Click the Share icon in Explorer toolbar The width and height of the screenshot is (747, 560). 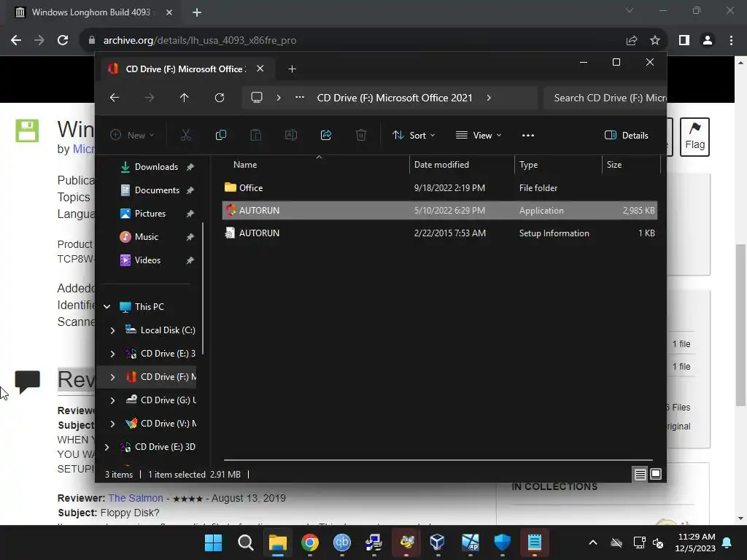[x=326, y=135]
